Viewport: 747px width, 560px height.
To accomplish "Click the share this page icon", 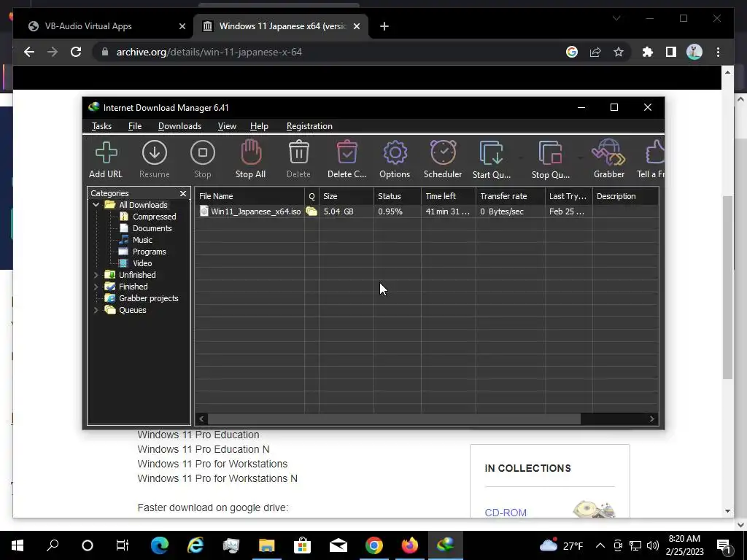I will pos(595,52).
